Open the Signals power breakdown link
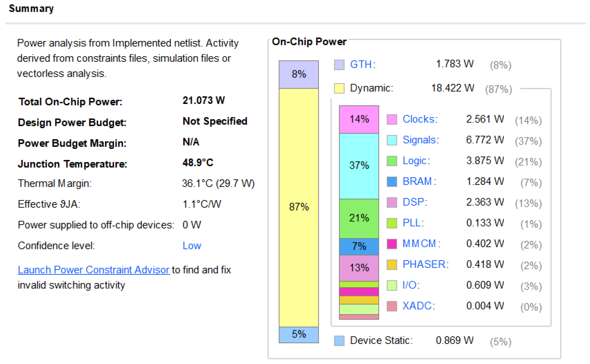 (419, 140)
